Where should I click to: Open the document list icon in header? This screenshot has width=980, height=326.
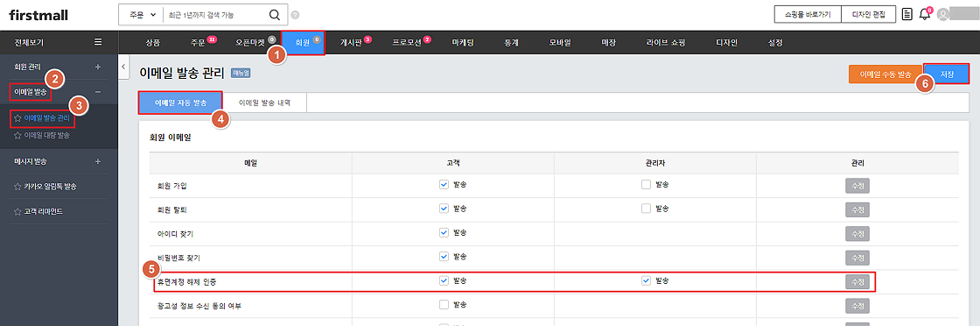(x=907, y=14)
